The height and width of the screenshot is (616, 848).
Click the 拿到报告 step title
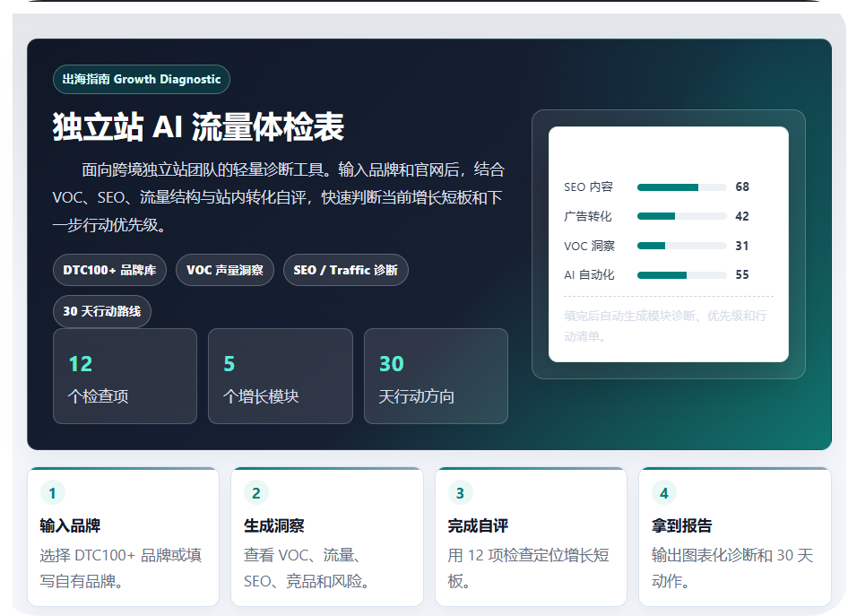tap(682, 525)
